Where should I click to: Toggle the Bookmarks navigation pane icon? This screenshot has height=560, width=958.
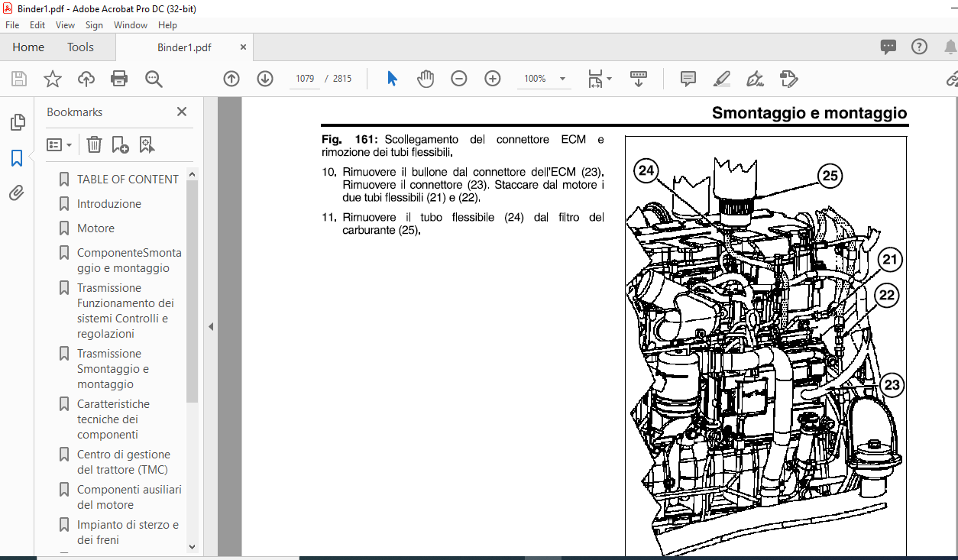click(x=17, y=158)
